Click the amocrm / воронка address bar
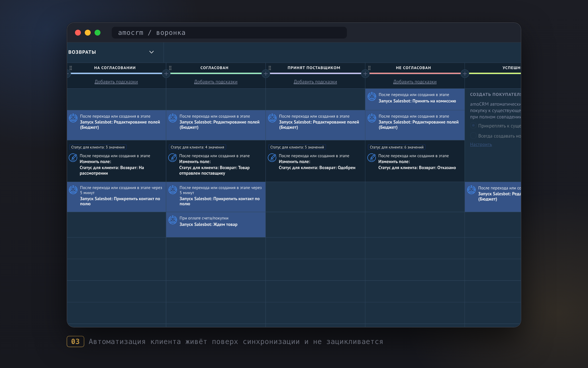Viewport: 588px width, 368px height. (x=229, y=33)
